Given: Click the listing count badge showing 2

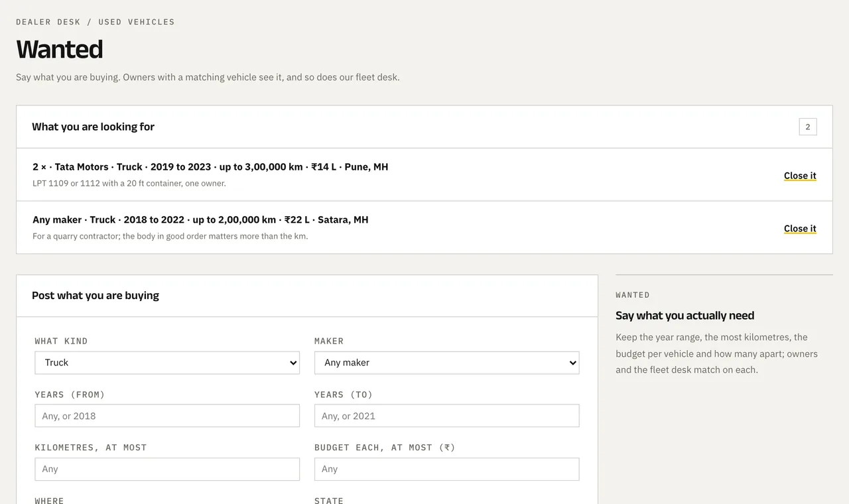Looking at the screenshot, I should click(808, 127).
